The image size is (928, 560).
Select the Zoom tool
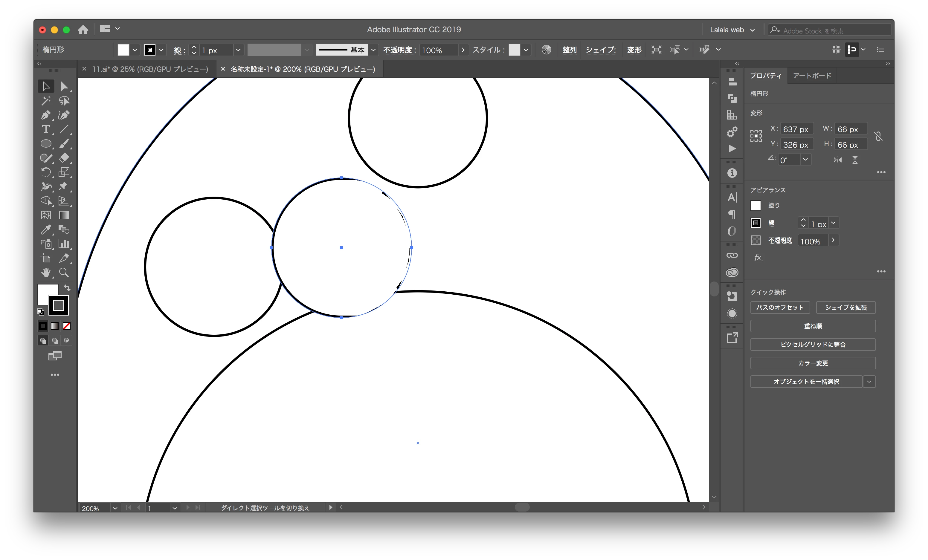(64, 273)
